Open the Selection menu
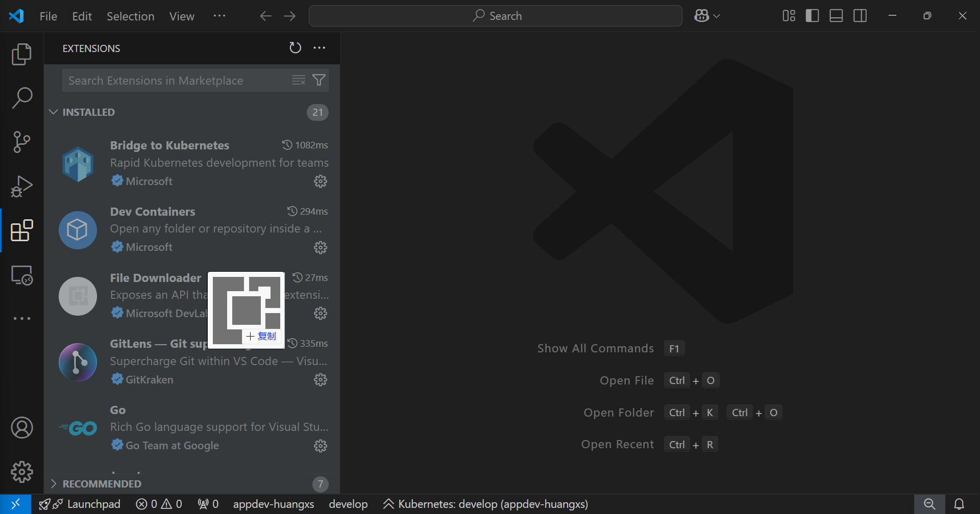980x514 pixels. click(130, 16)
